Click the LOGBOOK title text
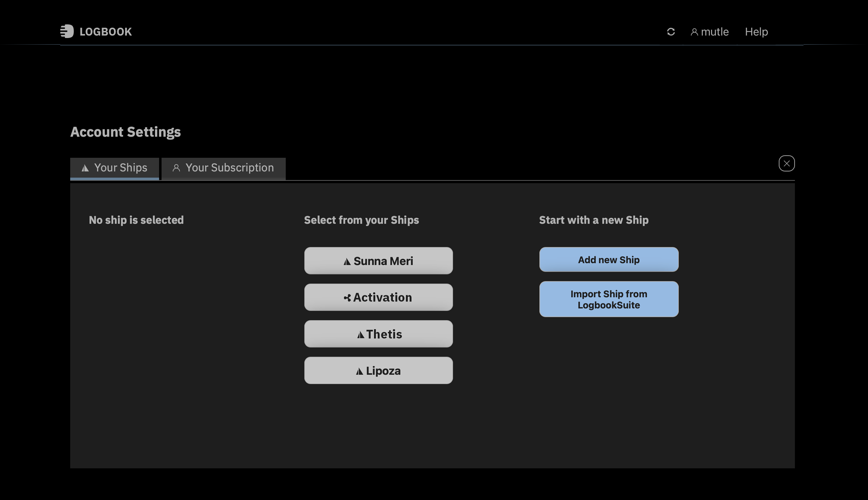This screenshot has width=868, height=500. click(105, 32)
